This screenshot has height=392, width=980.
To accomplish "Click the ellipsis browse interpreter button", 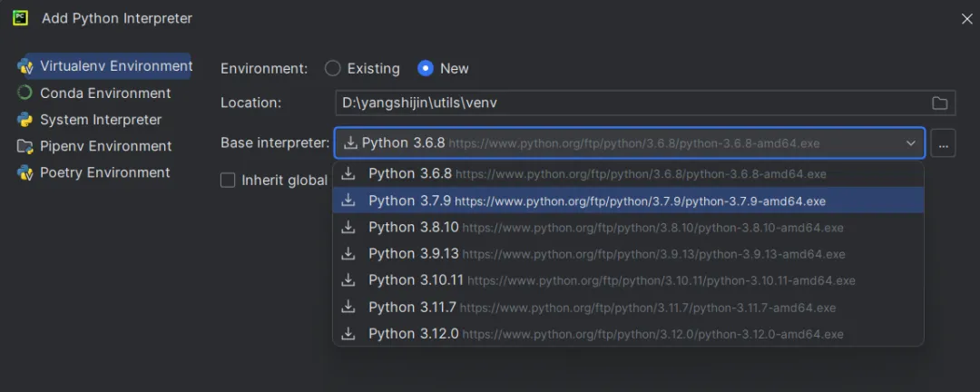I will point(943,143).
